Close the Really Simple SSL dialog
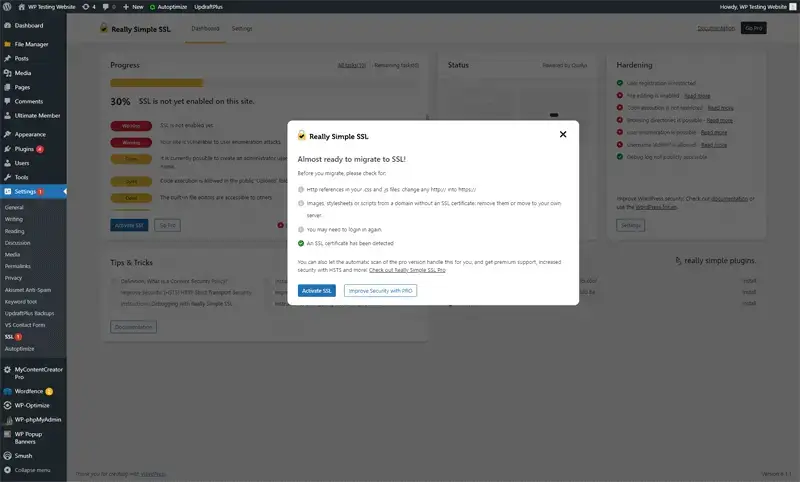The width and height of the screenshot is (800, 482). 563,134
